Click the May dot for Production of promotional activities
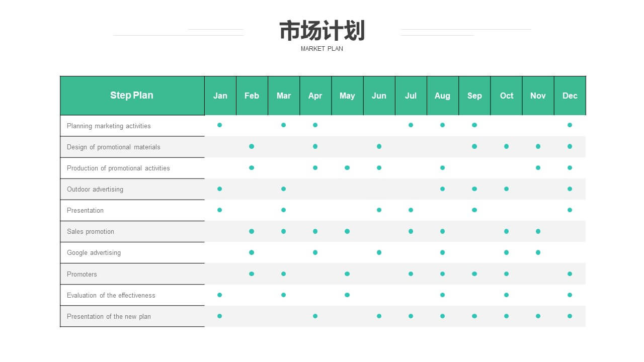 pos(347,167)
